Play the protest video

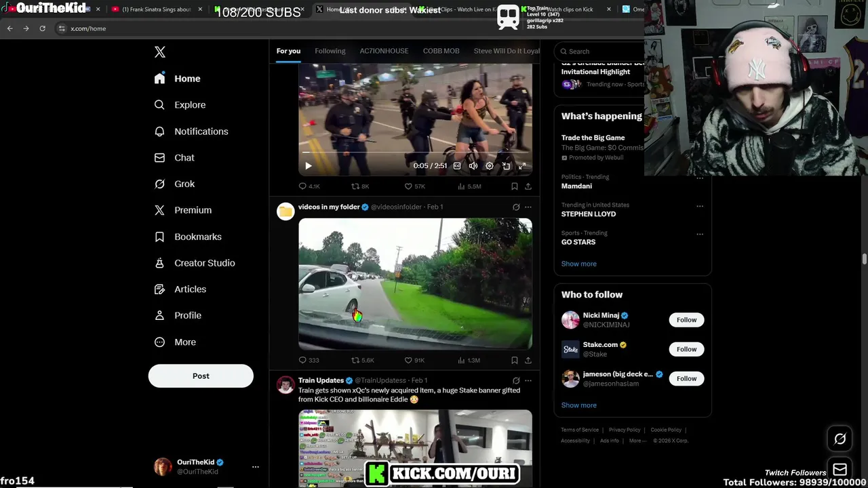tap(308, 166)
